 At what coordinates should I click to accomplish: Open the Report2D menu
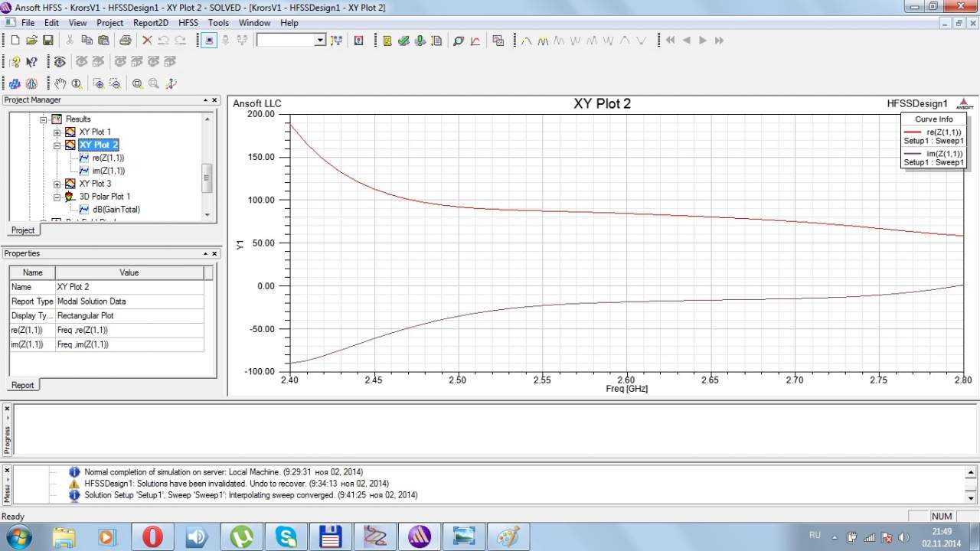click(150, 23)
